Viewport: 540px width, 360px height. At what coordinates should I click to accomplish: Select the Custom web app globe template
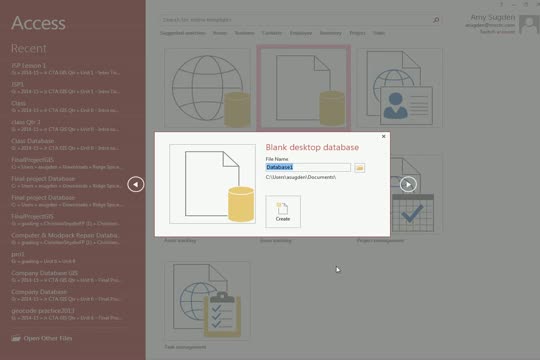point(207,88)
